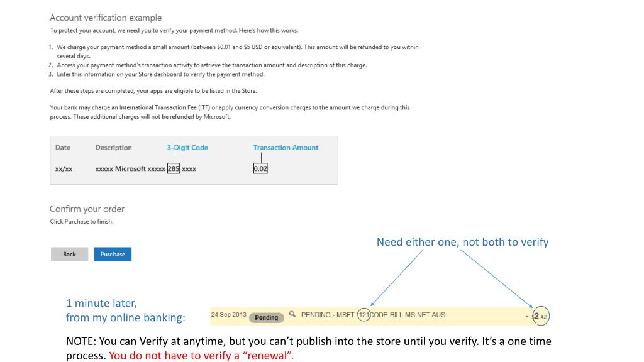Click 'Need either one, not both to verify'
Image resolution: width=644 pixels, height=362 pixels.
coord(462,242)
